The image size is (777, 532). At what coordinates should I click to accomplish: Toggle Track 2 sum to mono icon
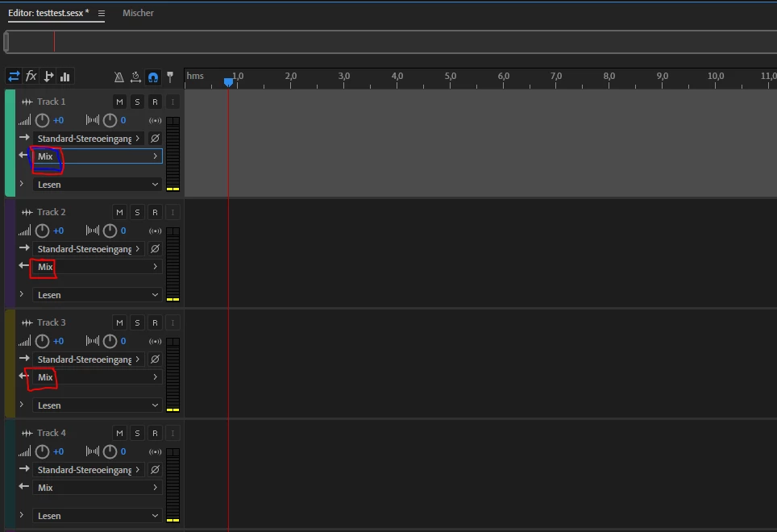point(155,231)
